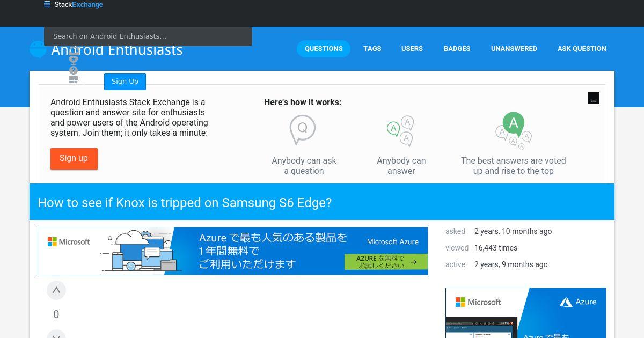This screenshot has width=644, height=338.
Task: Go to the Users tab
Action: 412,49
